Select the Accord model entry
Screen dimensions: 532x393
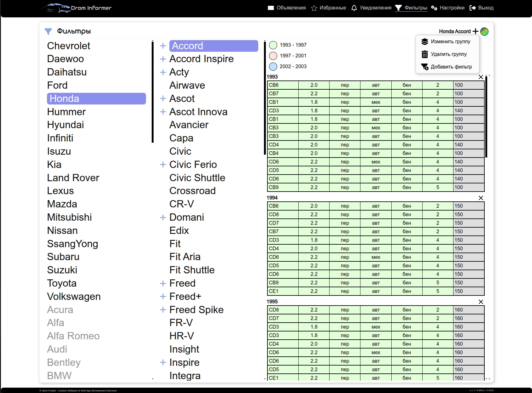(213, 46)
